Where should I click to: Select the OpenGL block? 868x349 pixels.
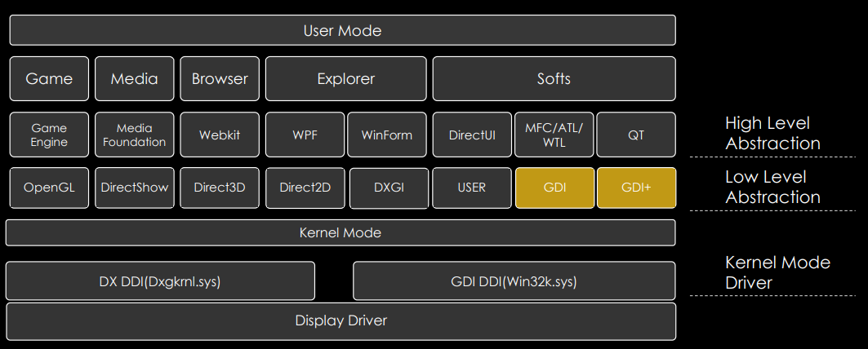49,188
